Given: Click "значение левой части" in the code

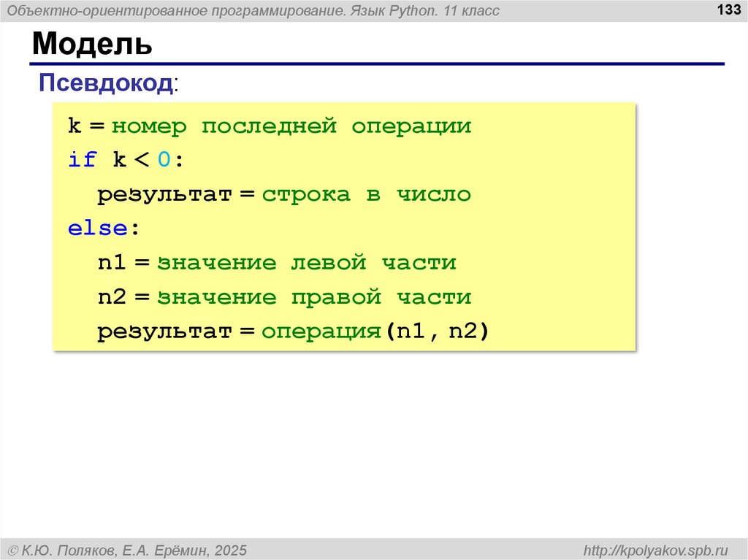Looking at the screenshot, I should 307,263.
